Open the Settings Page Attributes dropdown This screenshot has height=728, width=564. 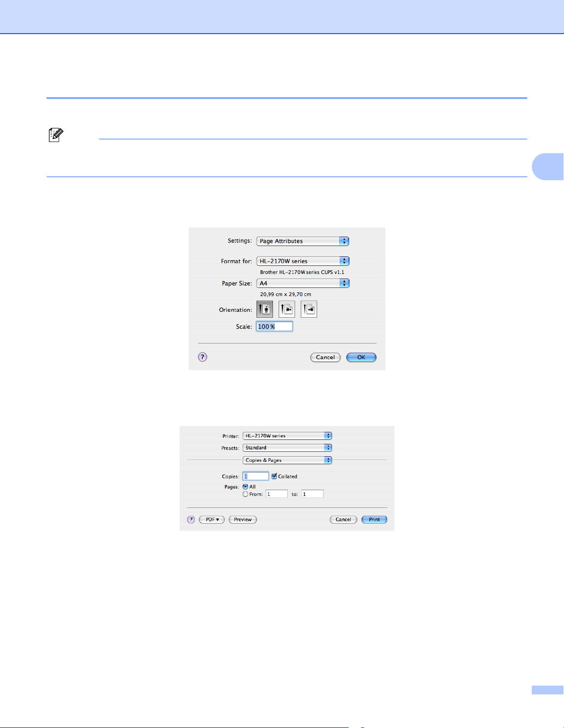click(303, 241)
